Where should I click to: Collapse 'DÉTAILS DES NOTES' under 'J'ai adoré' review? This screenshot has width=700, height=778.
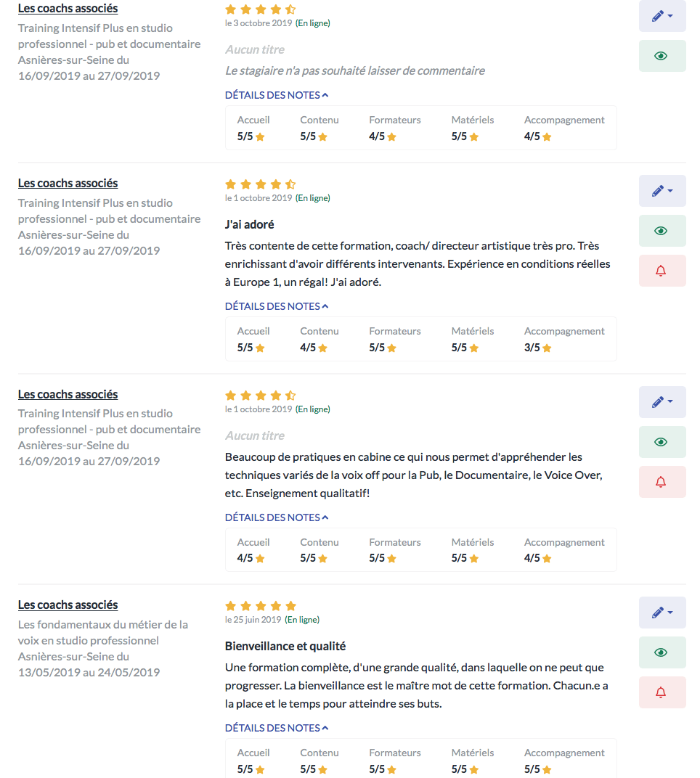[277, 306]
